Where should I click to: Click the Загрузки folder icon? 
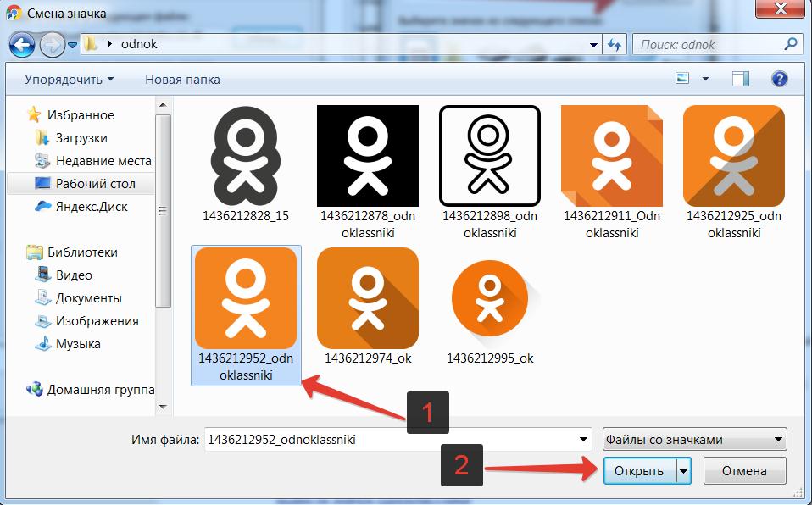point(42,138)
